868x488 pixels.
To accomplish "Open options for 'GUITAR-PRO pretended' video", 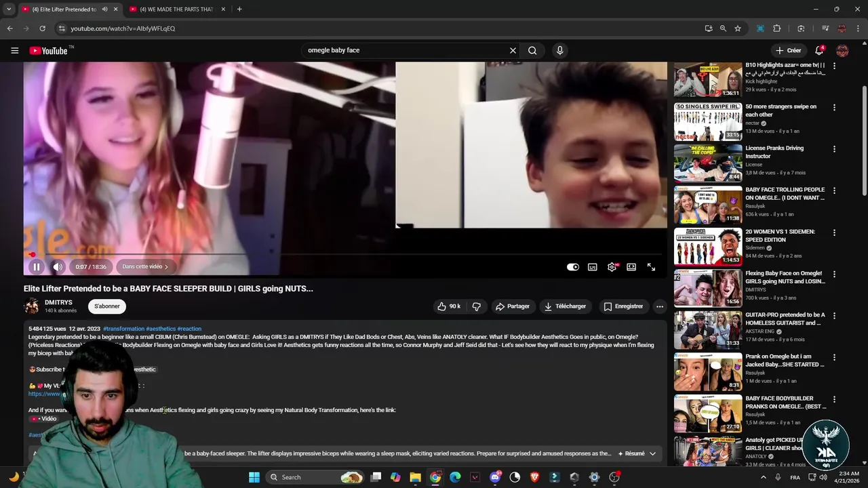I will pos(834,316).
